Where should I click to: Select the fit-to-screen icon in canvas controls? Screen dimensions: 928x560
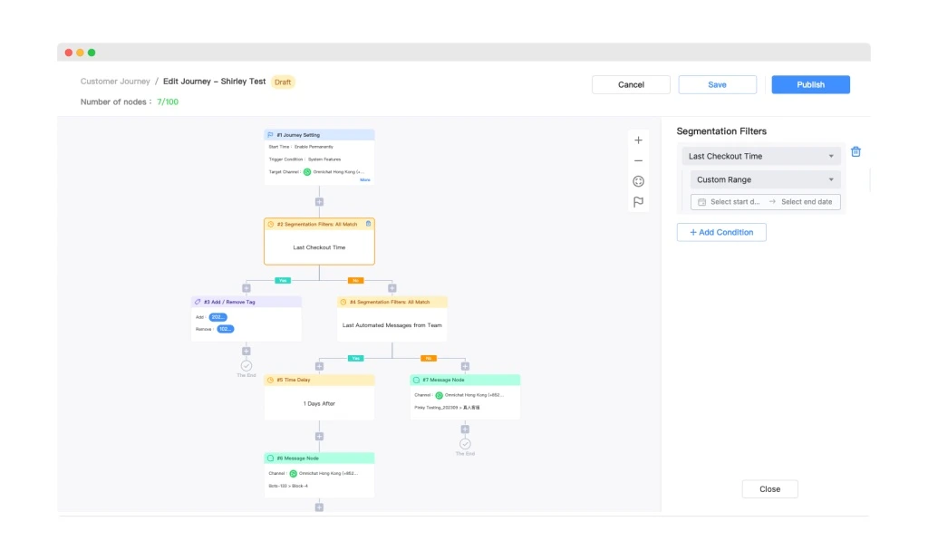pyautogui.click(x=638, y=181)
